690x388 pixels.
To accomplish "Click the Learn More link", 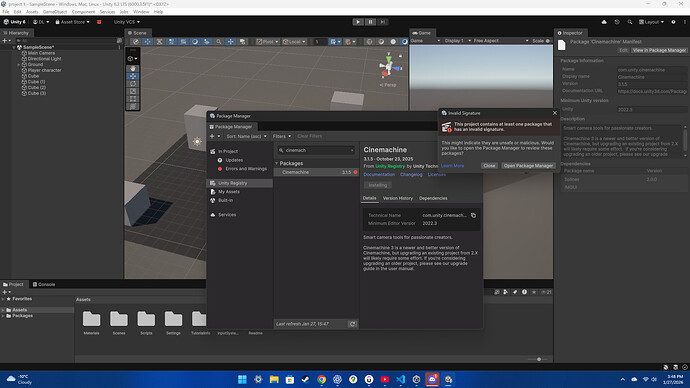I will pyautogui.click(x=452, y=166).
